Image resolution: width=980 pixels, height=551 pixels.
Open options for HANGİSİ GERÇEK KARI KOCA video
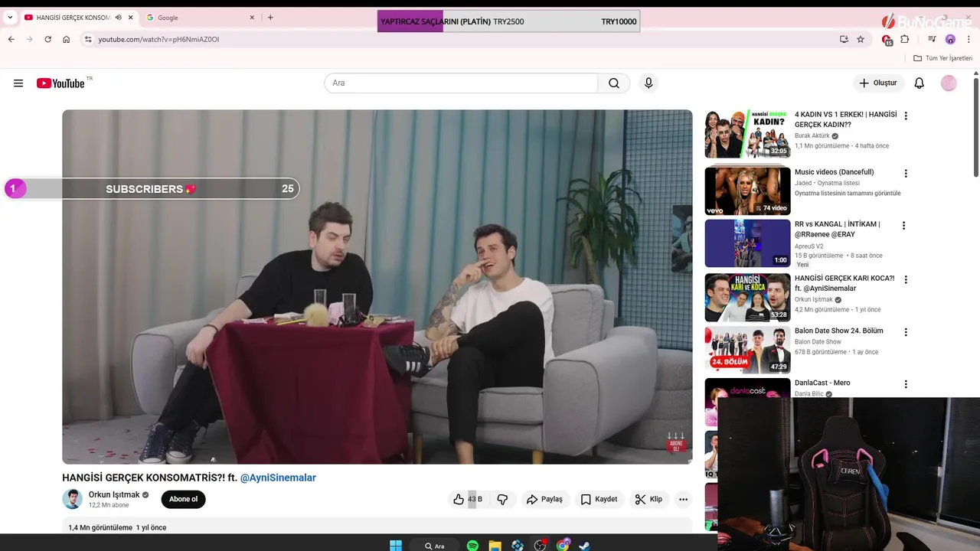point(906,280)
